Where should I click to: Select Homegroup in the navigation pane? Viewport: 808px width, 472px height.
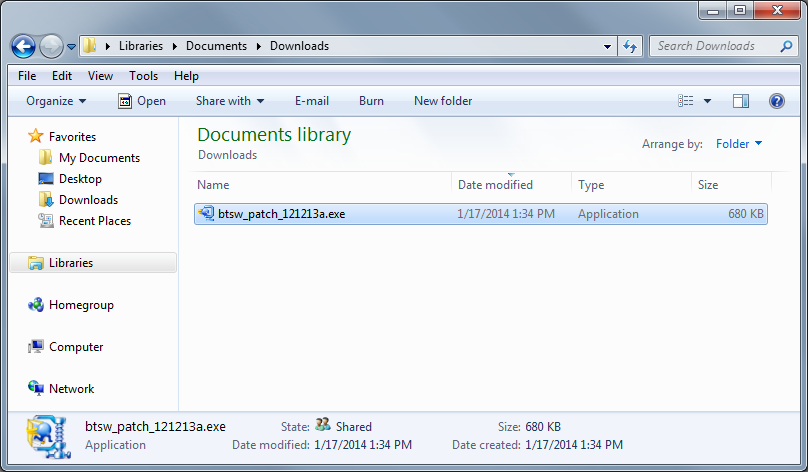coord(81,305)
